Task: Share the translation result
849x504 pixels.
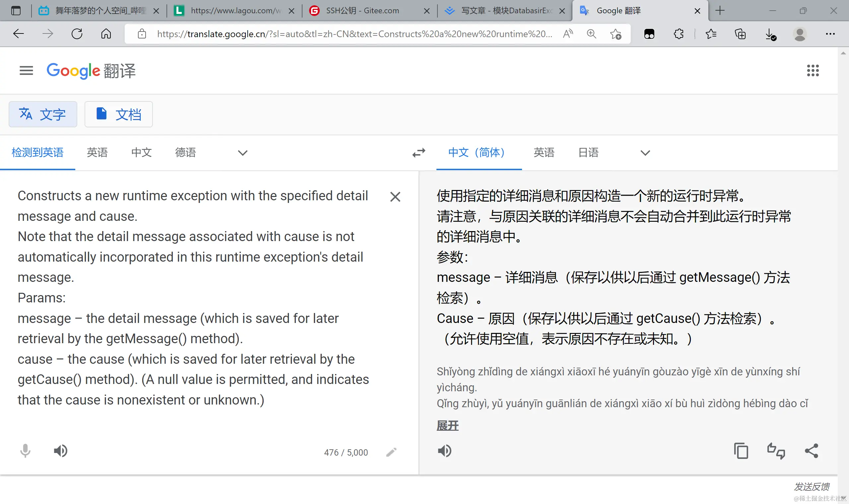Action: (x=811, y=451)
